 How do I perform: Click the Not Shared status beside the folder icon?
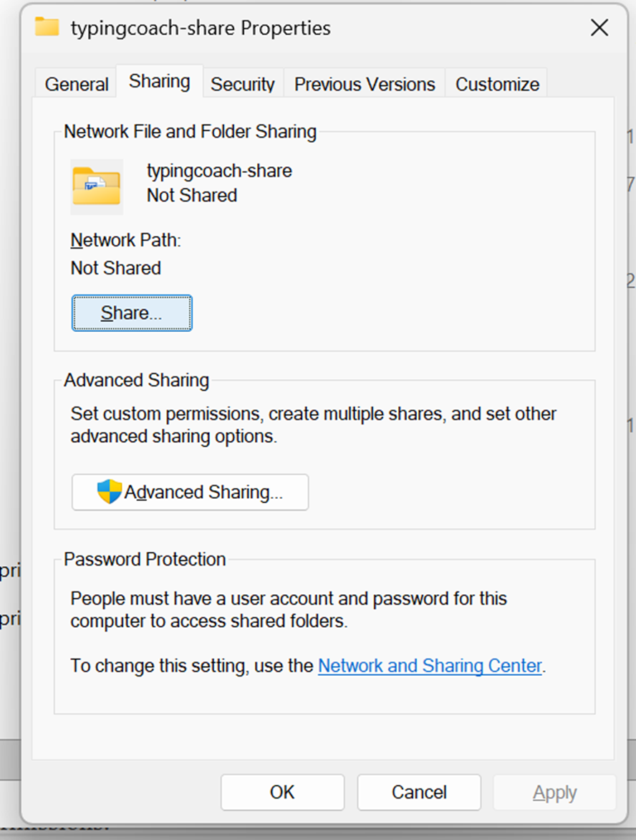coord(191,195)
